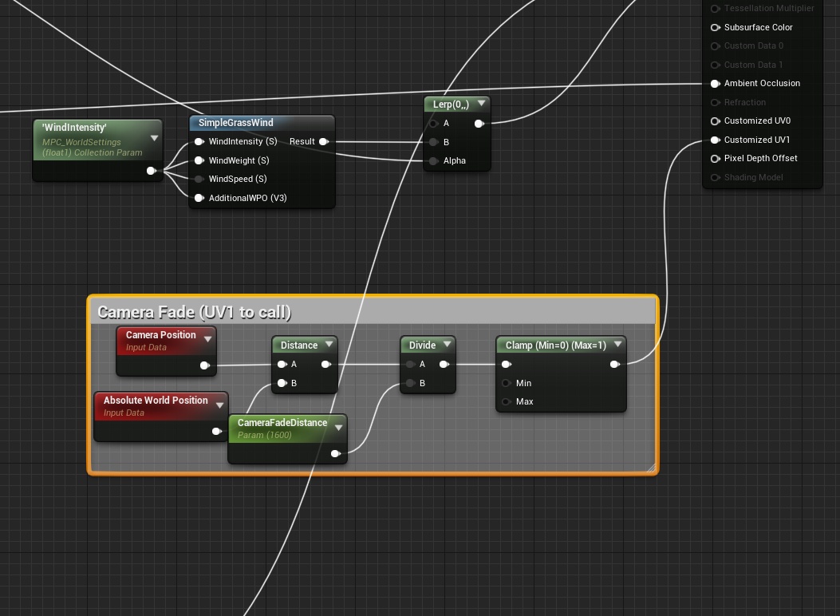This screenshot has height=616, width=840.
Task: Click the output pin of Clamp node
Action: click(615, 364)
